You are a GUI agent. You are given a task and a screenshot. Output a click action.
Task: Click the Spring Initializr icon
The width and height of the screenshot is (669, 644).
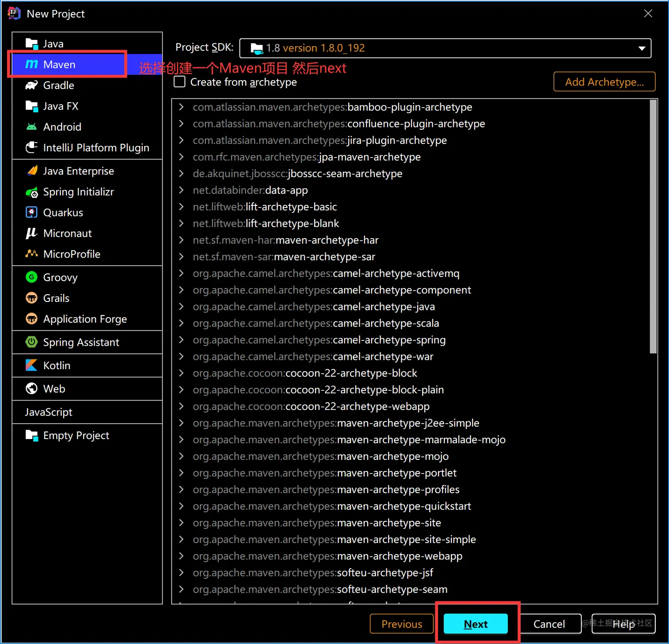click(x=32, y=192)
